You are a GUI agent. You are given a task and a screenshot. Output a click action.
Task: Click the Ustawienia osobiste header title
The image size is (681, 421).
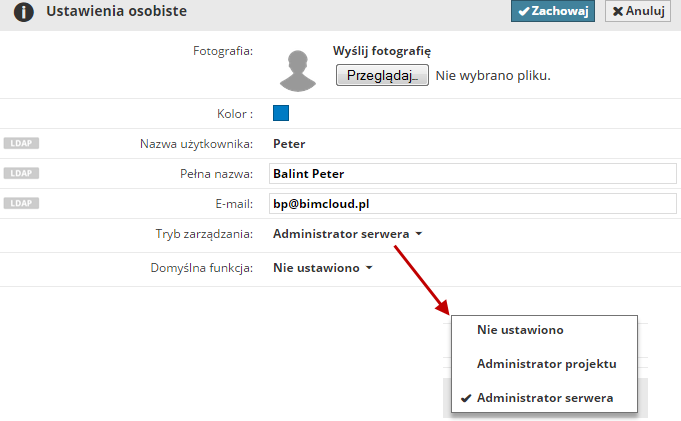click(116, 12)
